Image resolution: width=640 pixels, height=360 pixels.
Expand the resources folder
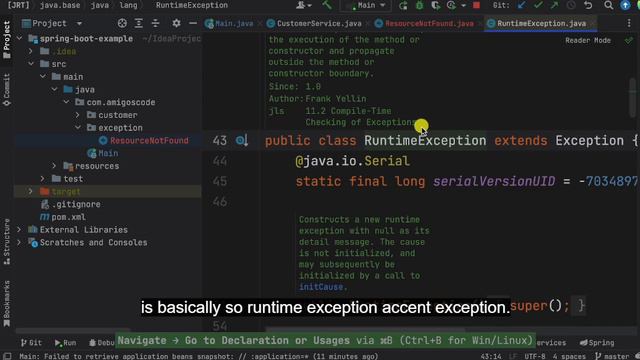[54, 166]
